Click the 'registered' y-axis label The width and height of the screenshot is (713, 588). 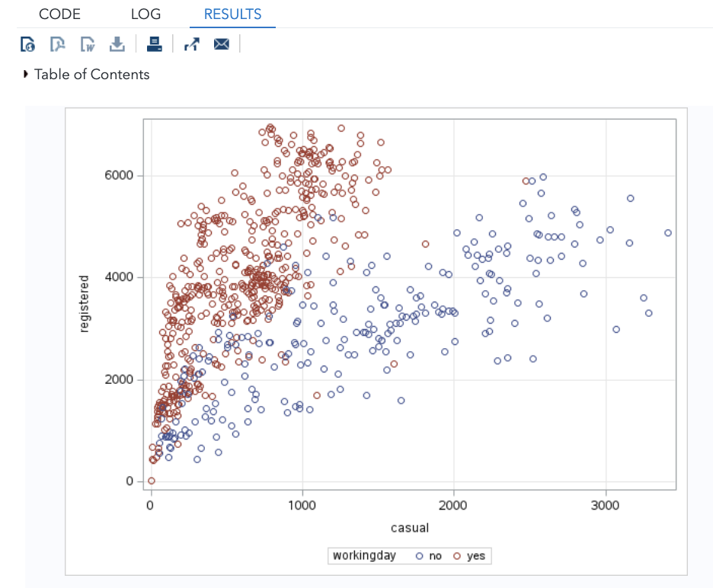pyautogui.click(x=85, y=304)
